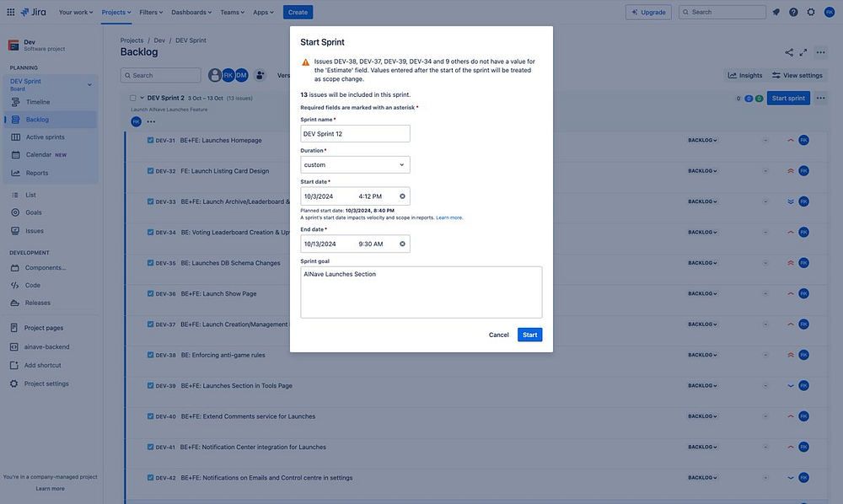Uncheck the DEV-38 issue checkbox

click(x=151, y=355)
